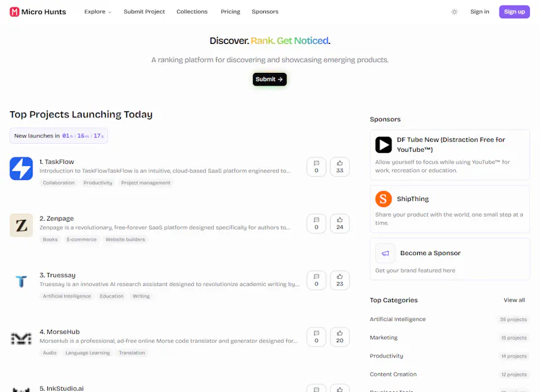This screenshot has width=540, height=392.
Task: Open the Submit Project page
Action: click(x=144, y=11)
